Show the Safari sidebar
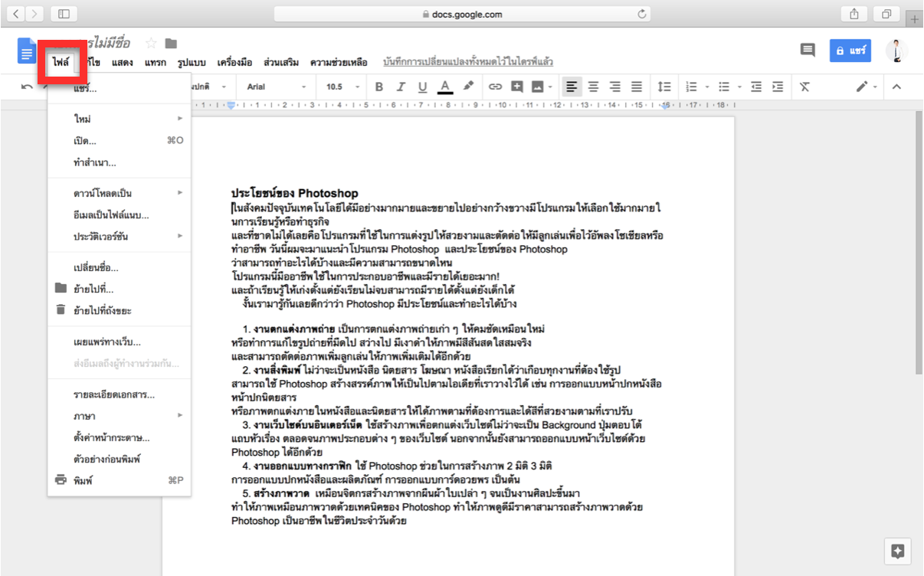924x576 pixels. 64,14
